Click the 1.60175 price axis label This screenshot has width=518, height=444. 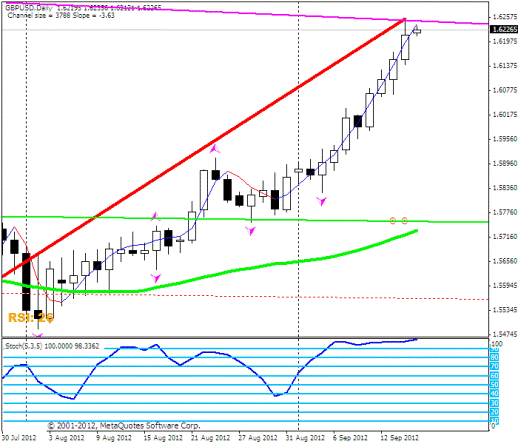(505, 115)
